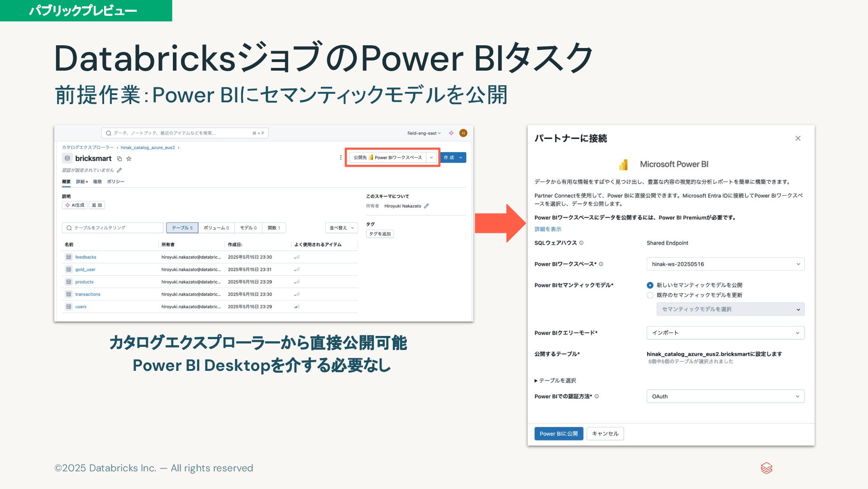Switch to the 概要 tab
The image size is (868, 489).
point(67,182)
